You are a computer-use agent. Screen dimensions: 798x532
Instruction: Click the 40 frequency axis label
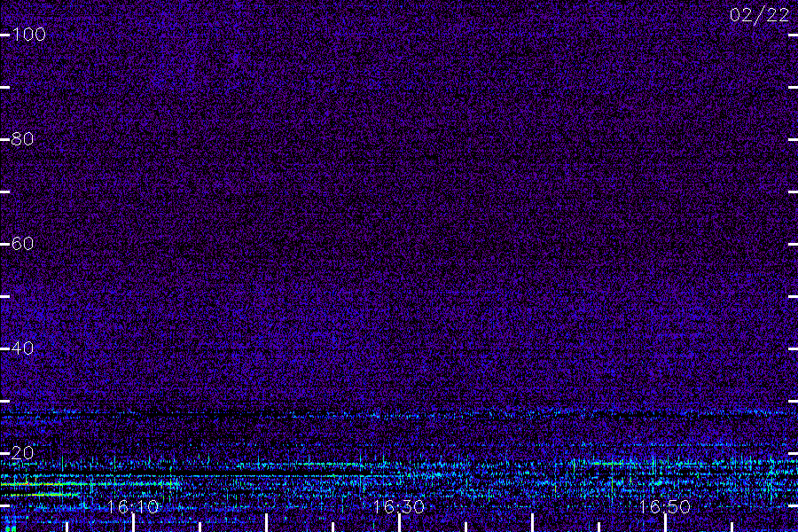(22, 348)
